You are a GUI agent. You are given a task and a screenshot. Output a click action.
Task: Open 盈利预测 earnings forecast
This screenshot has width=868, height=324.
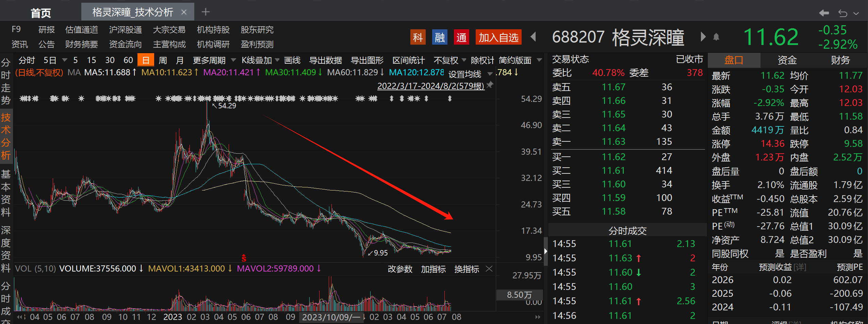[x=257, y=44]
